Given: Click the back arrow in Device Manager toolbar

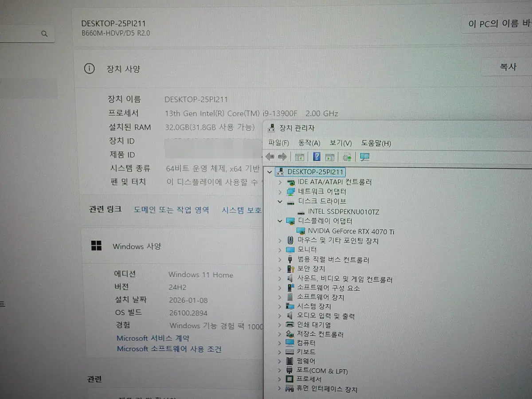Looking at the screenshot, I should [270, 156].
